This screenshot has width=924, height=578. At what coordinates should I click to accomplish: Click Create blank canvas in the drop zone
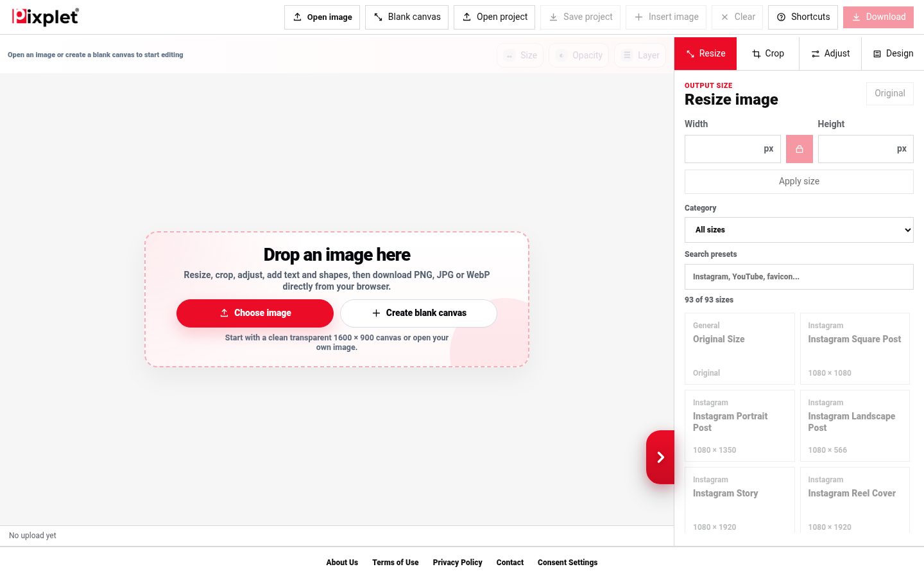click(x=418, y=313)
